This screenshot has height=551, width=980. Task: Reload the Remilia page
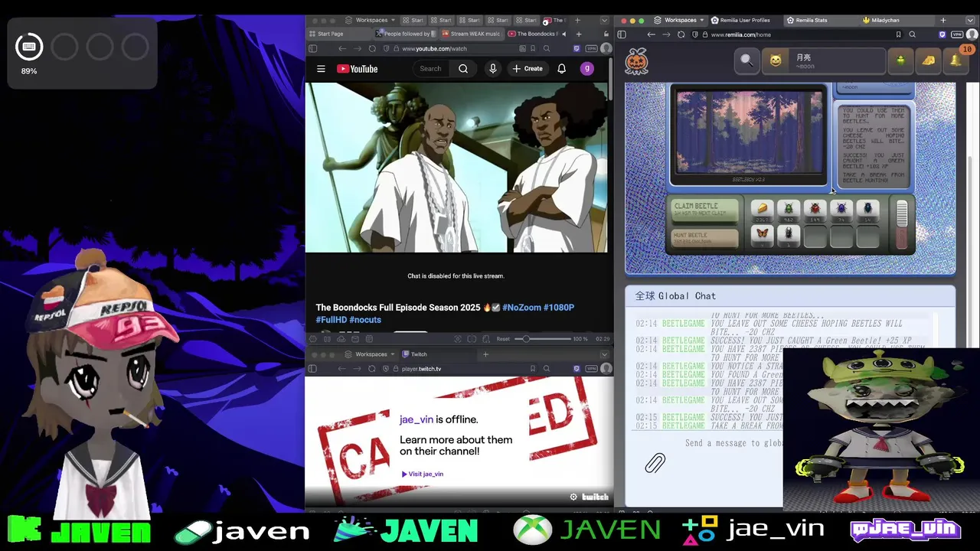[x=681, y=34]
